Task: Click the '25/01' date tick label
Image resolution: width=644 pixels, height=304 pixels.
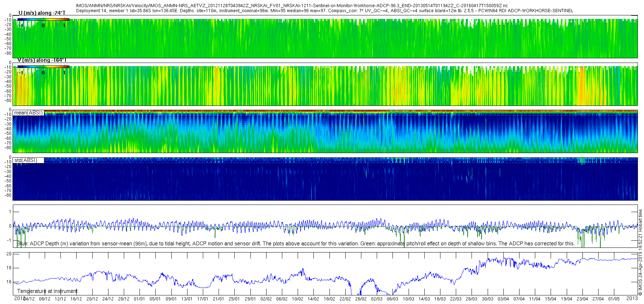Action: (234, 299)
